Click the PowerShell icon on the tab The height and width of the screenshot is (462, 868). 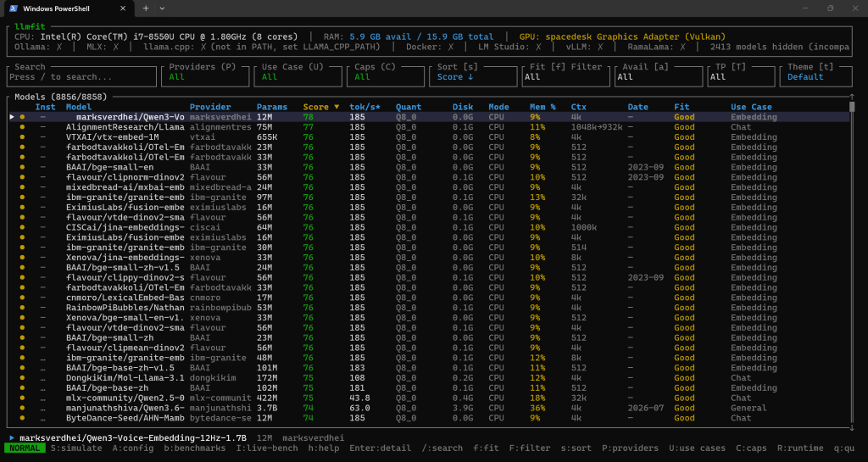14,8
